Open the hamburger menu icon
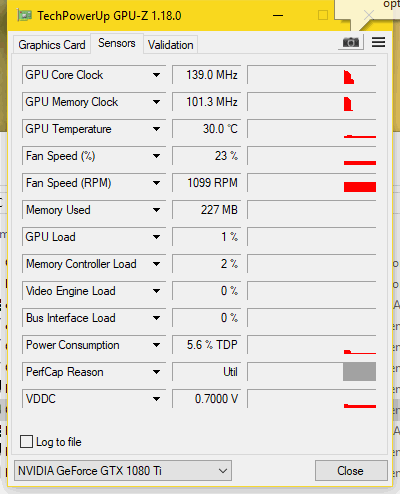 tap(378, 42)
